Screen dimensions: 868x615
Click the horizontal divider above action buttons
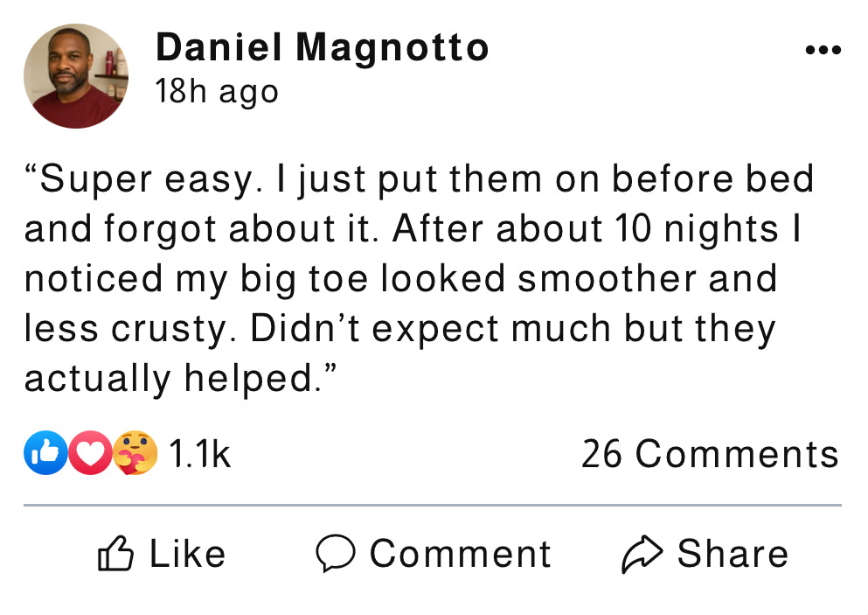(433, 505)
